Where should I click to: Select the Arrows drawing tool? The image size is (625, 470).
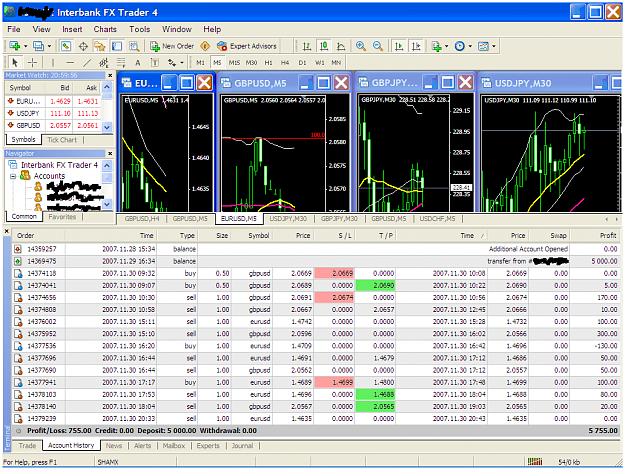[x=172, y=62]
